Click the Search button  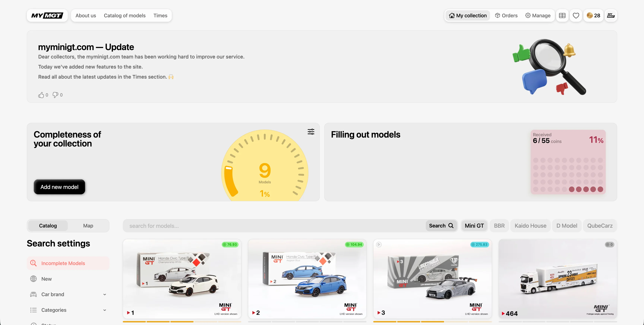[x=441, y=226]
